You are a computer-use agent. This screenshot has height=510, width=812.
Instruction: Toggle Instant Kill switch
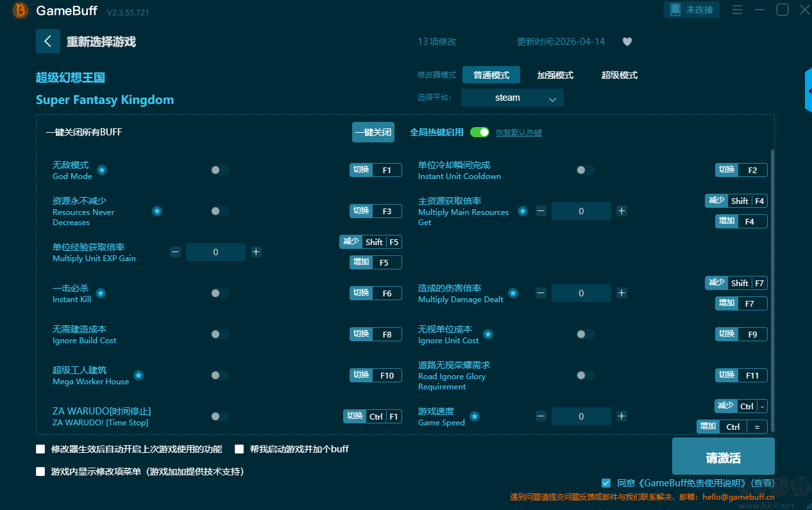click(x=220, y=293)
